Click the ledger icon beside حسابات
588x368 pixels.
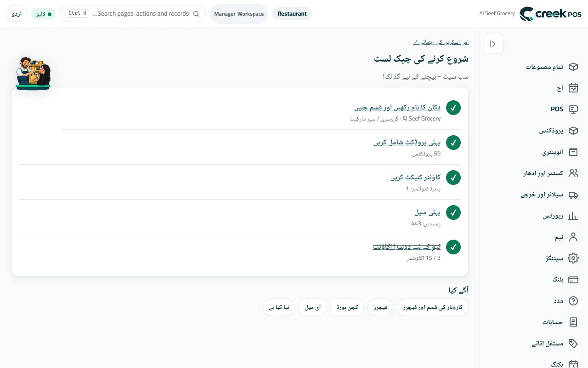(573, 322)
